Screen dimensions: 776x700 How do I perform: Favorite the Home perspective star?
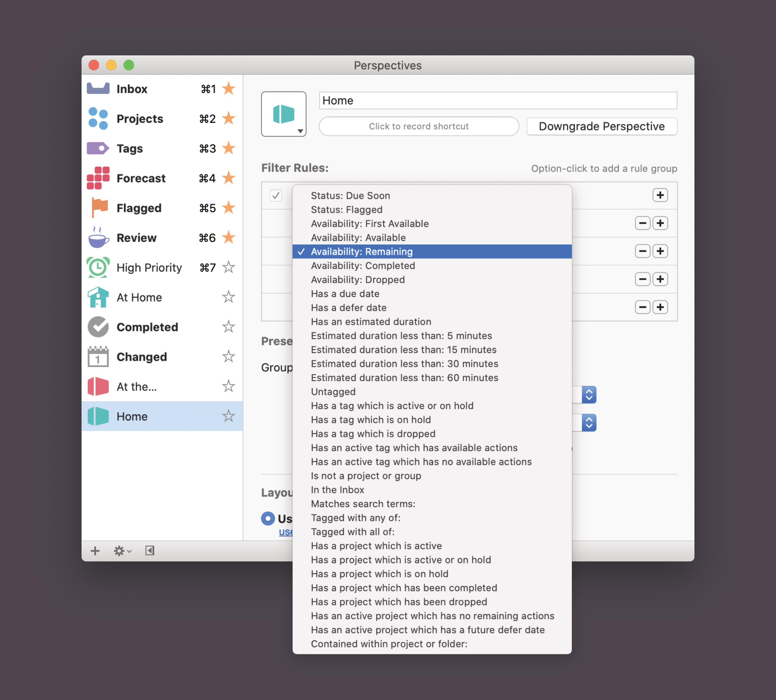coord(229,416)
